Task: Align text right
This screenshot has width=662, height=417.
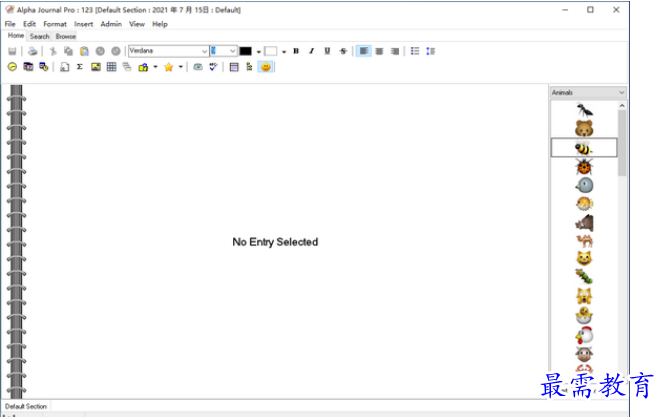Action: [395, 51]
